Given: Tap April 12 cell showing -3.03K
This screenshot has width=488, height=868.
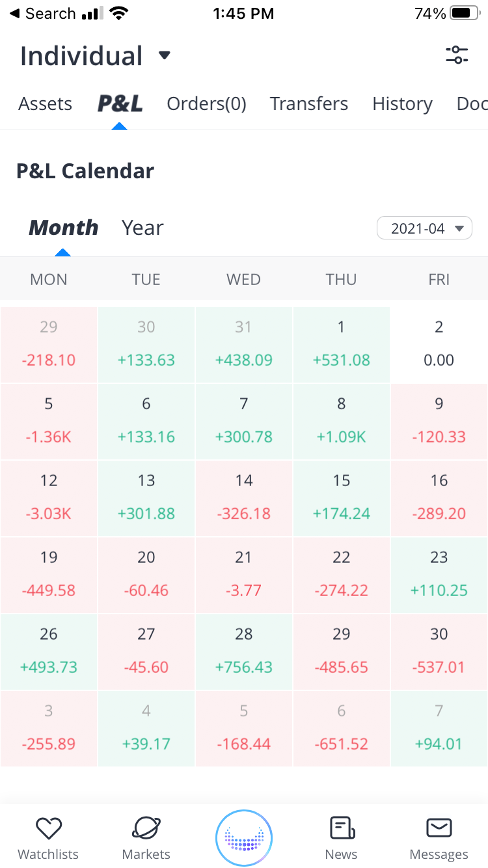Looking at the screenshot, I should [x=49, y=498].
